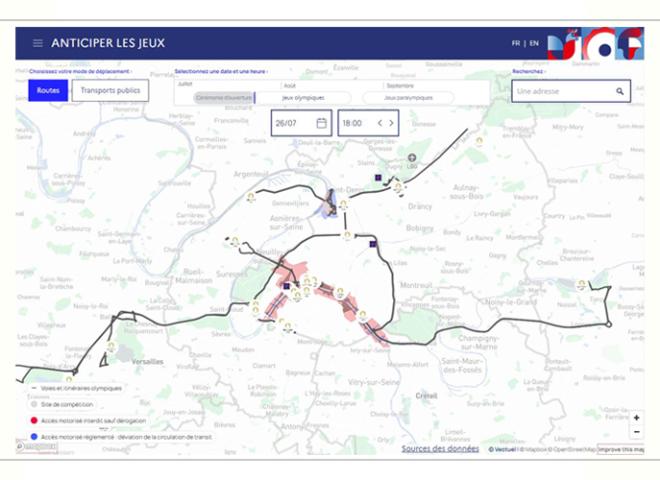Image resolution: width=660 pixels, height=480 pixels.
Task: Click blue dot for Accès motorisé réglementé
Action: pyautogui.click(x=34, y=437)
